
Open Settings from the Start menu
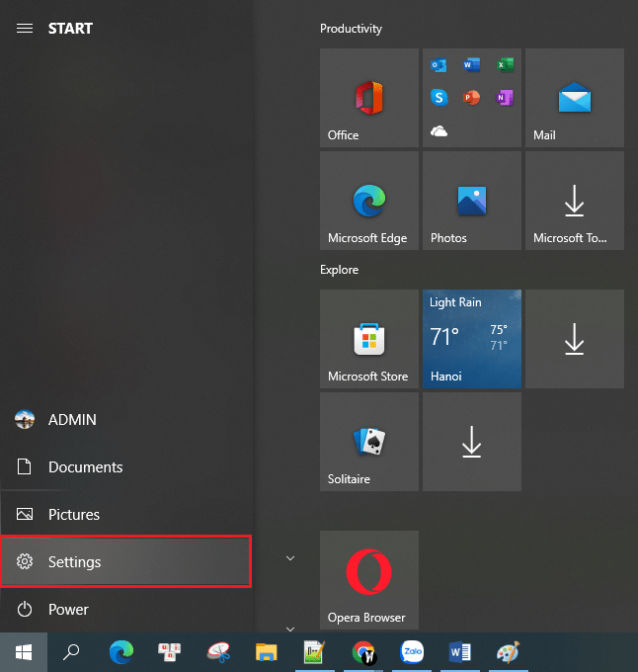tap(125, 561)
